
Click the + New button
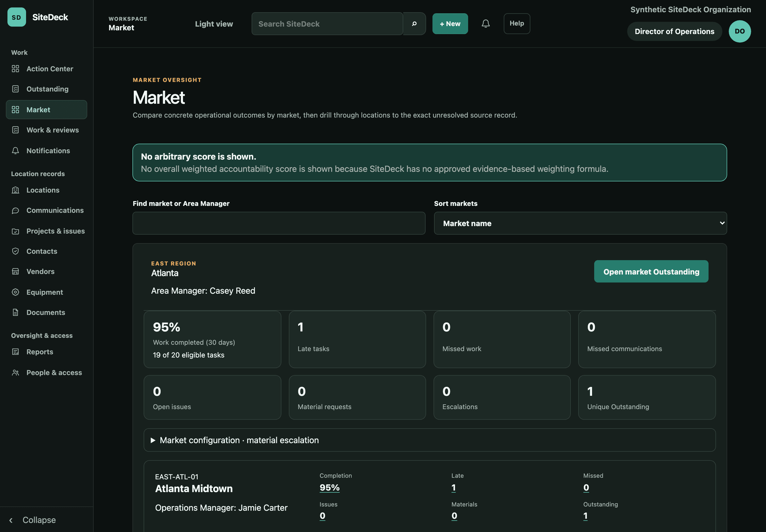click(450, 24)
